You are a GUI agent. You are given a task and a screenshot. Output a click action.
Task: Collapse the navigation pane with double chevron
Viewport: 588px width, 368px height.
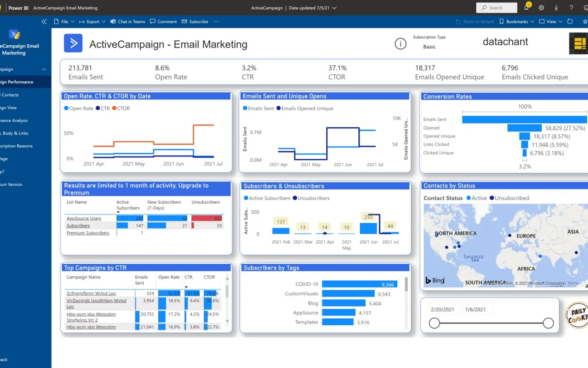pyautogui.click(x=44, y=22)
